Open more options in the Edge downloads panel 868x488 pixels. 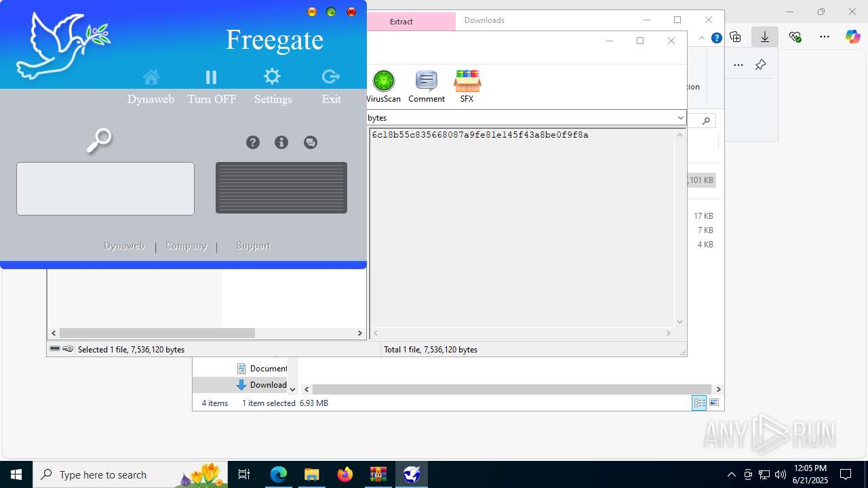point(738,65)
